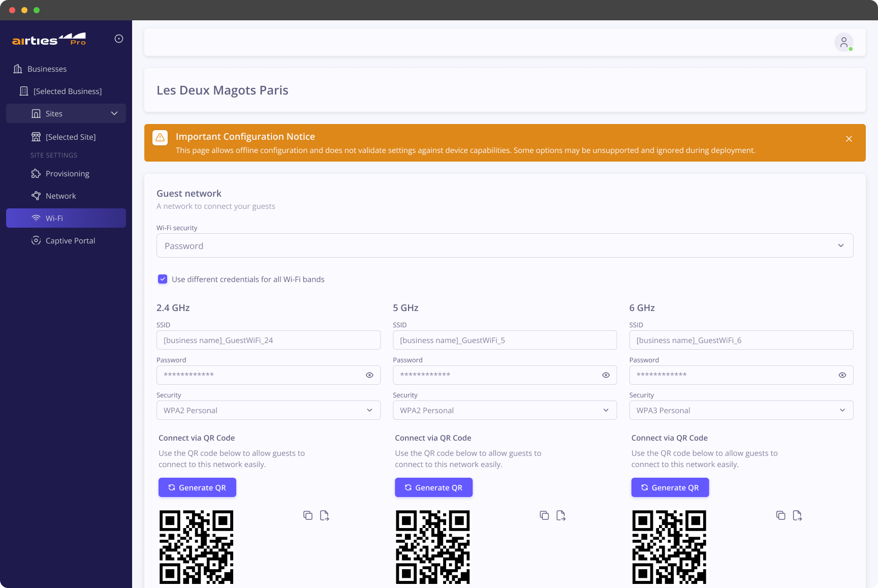The image size is (878, 588).
Task: Toggle 6 GHz password visibility eye icon
Action: coord(842,375)
